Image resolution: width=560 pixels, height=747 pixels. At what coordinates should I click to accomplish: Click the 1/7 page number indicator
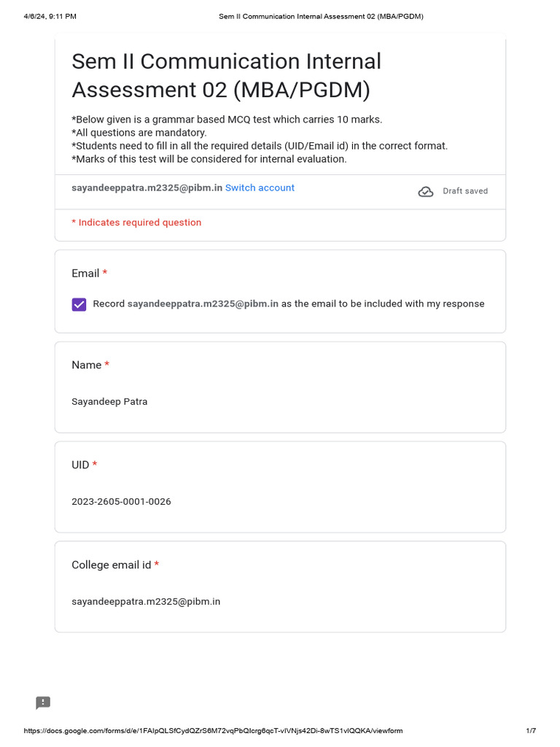(531, 730)
